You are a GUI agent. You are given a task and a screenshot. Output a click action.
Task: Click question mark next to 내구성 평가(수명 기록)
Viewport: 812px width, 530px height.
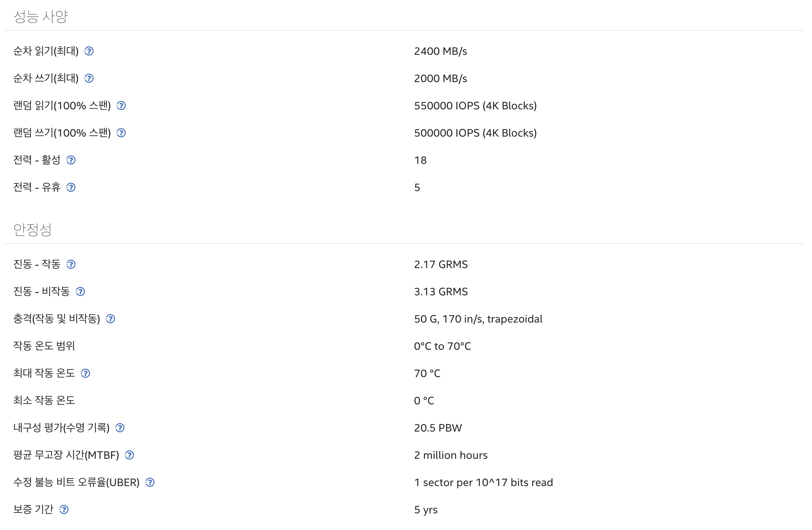(120, 428)
